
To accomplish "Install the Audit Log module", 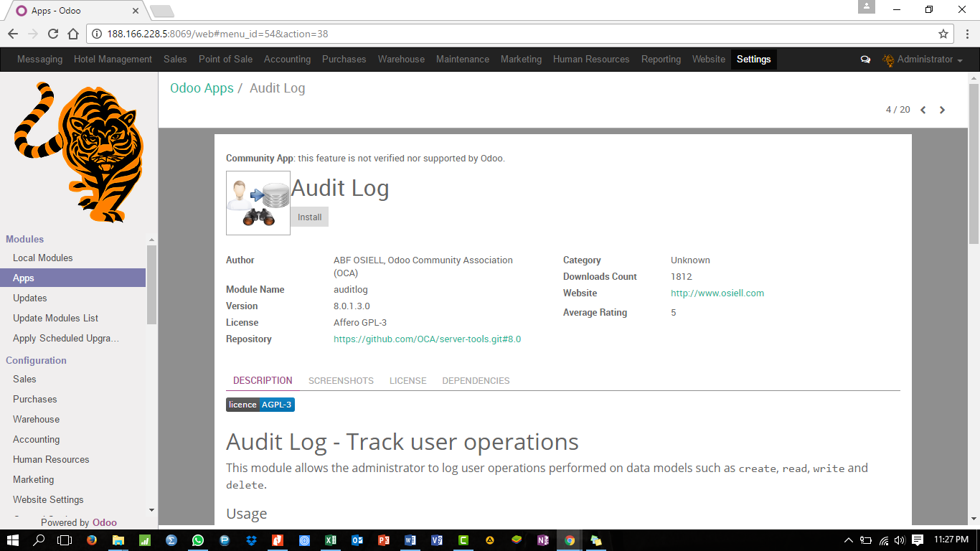I will point(310,217).
